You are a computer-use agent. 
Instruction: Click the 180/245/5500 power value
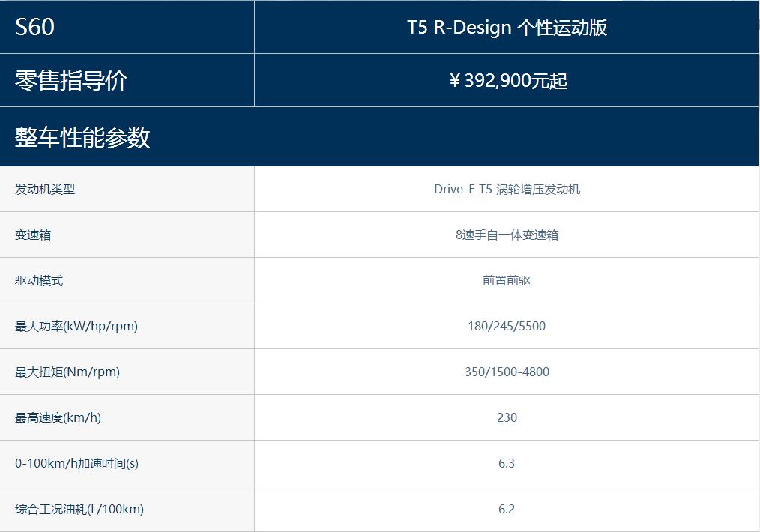pos(507,326)
